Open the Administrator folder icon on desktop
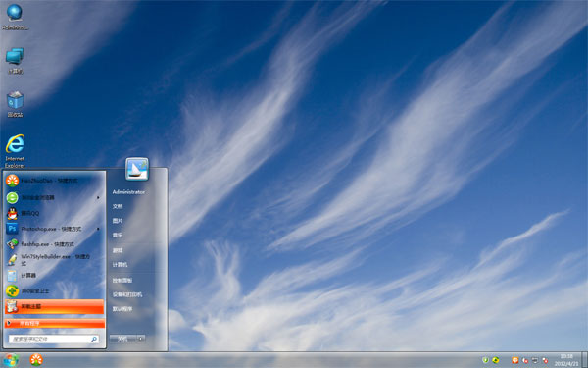This screenshot has height=368, width=588. click(15, 17)
